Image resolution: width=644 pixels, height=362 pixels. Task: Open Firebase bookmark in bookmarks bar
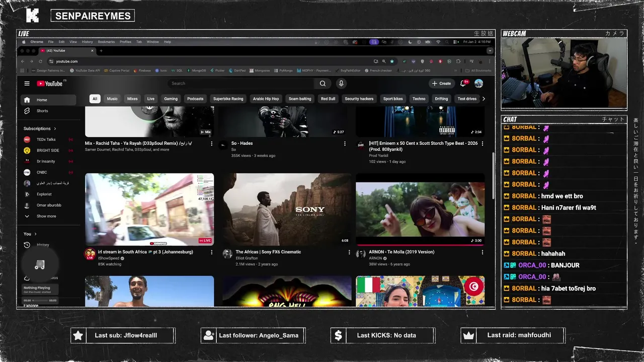tap(142, 70)
